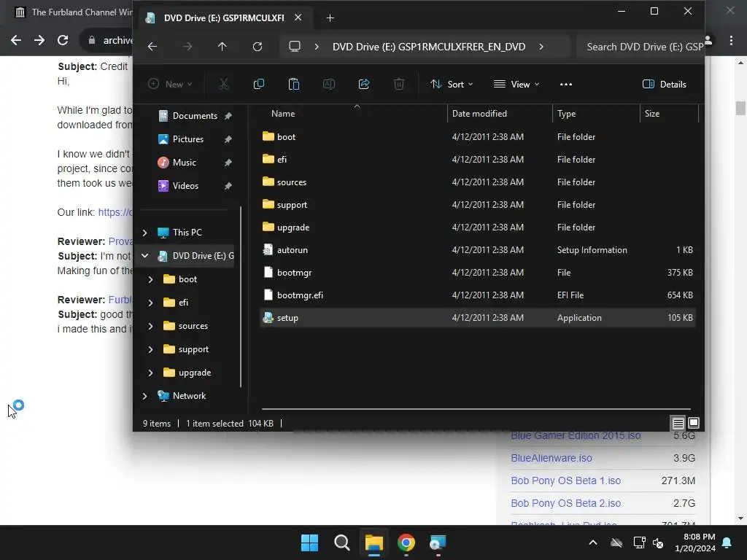The height and width of the screenshot is (560, 747).
Task: Click the Delete trash icon
Action: coord(399,85)
